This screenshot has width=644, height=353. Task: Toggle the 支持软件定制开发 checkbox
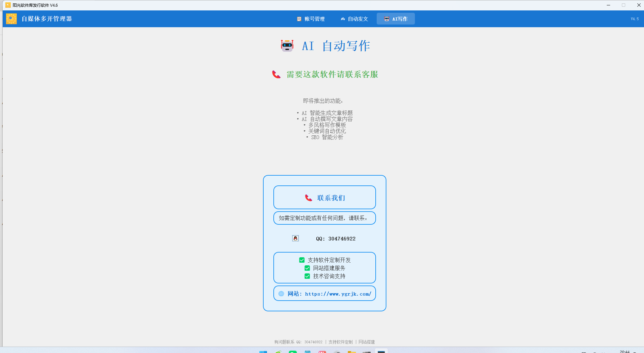click(x=302, y=260)
